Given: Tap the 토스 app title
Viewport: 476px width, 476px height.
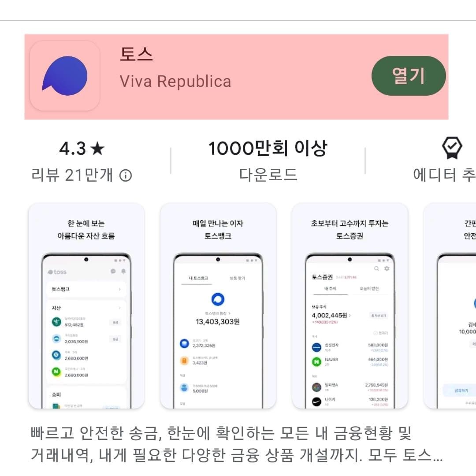Looking at the screenshot, I should point(136,54).
